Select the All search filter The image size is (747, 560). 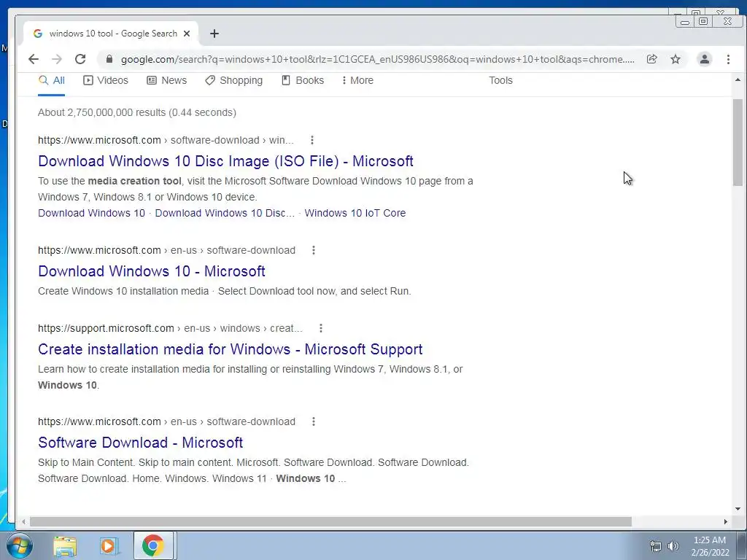tap(52, 80)
